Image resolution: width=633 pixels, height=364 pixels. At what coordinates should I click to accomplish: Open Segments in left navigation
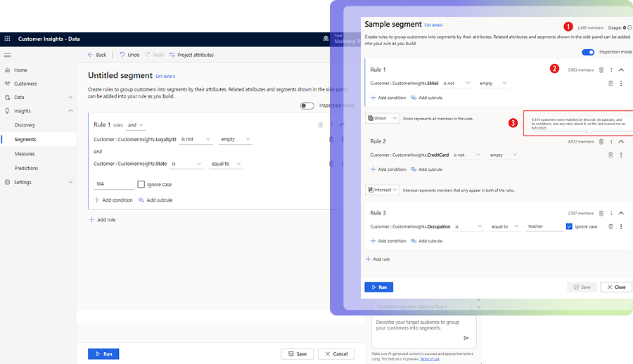click(x=25, y=140)
